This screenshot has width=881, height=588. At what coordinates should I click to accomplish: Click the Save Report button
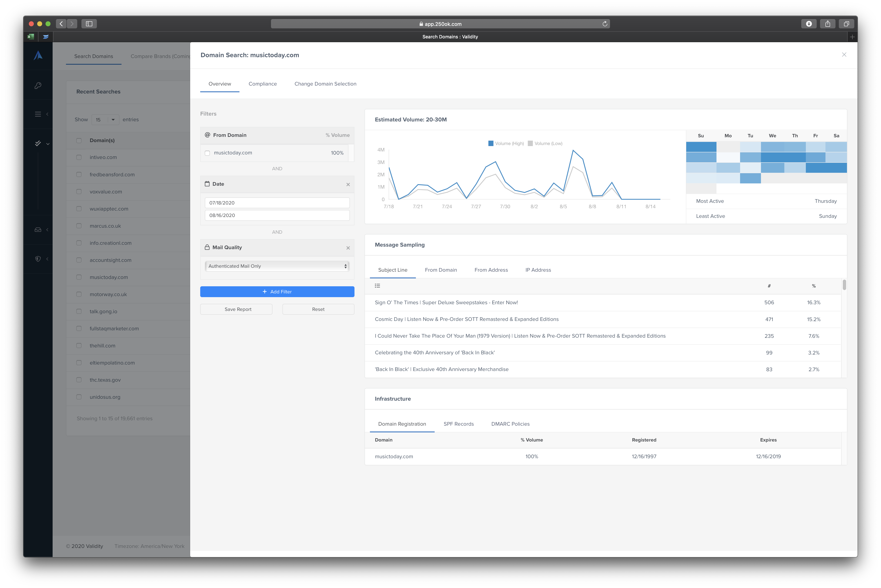[x=238, y=309]
